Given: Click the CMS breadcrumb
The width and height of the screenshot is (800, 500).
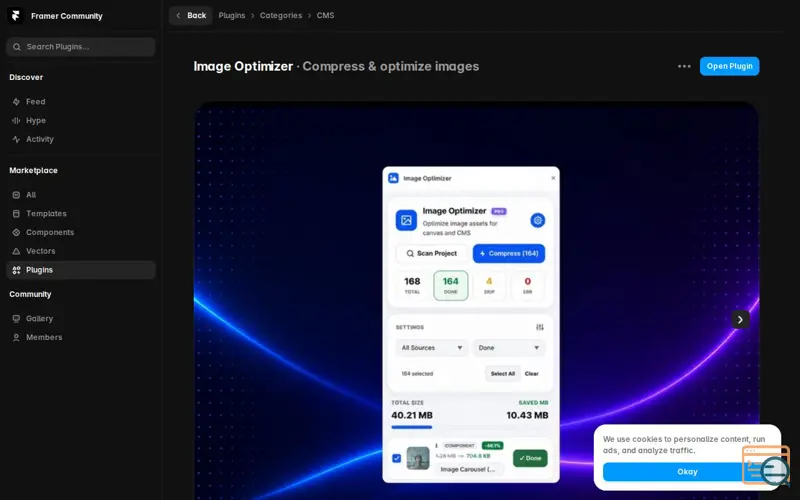Looking at the screenshot, I should click(326, 15).
